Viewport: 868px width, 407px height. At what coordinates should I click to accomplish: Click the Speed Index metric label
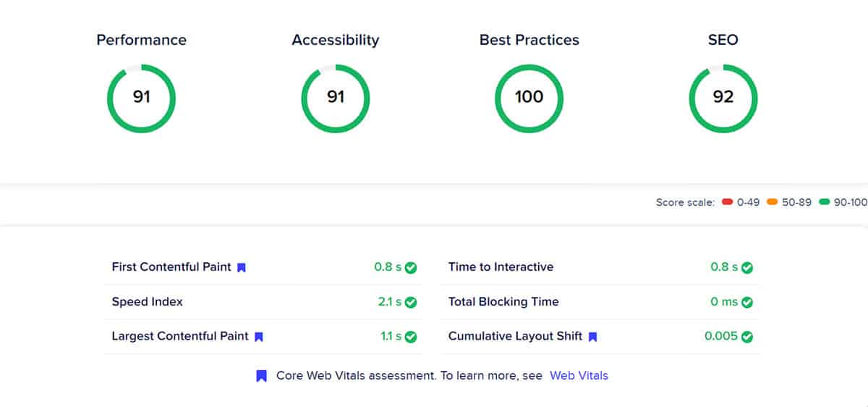[x=148, y=302]
